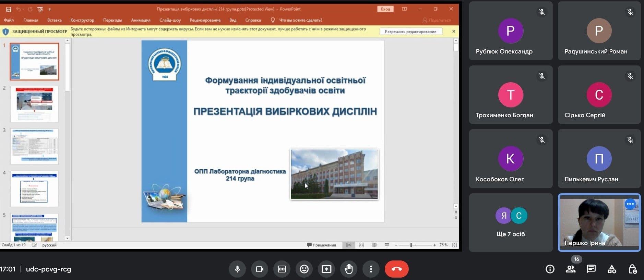This screenshot has height=280, width=644.
Task: Open the Рецензирование tab
Action: [205, 20]
